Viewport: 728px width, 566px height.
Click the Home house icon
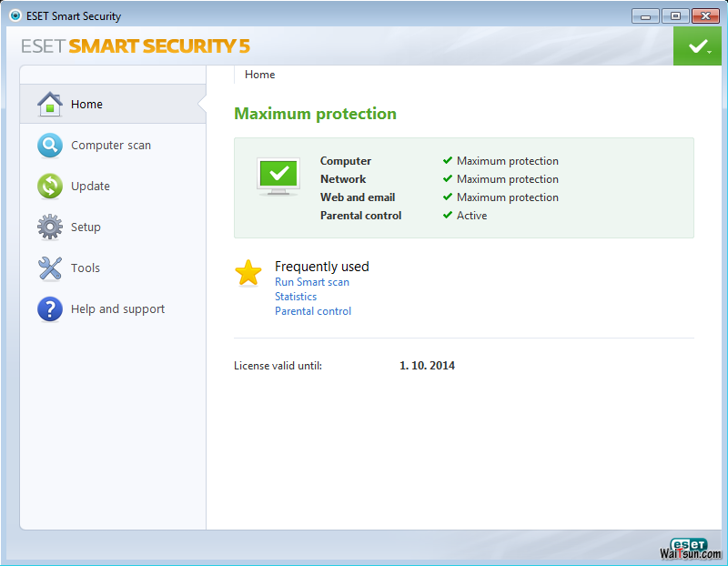coord(49,105)
